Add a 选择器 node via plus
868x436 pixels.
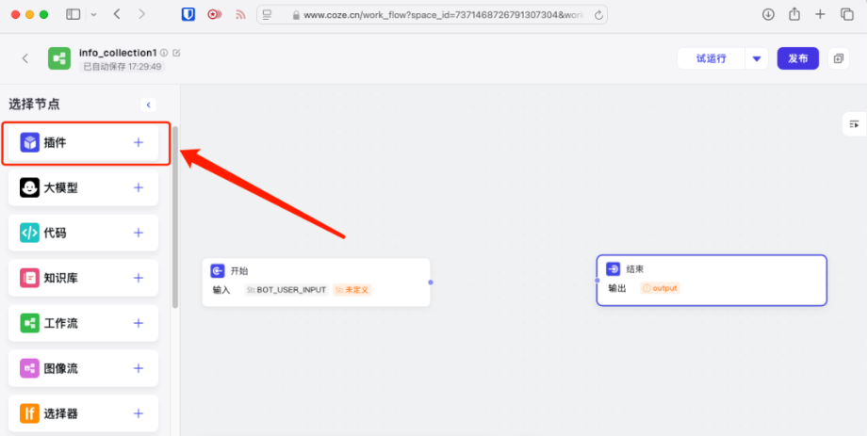pos(139,413)
